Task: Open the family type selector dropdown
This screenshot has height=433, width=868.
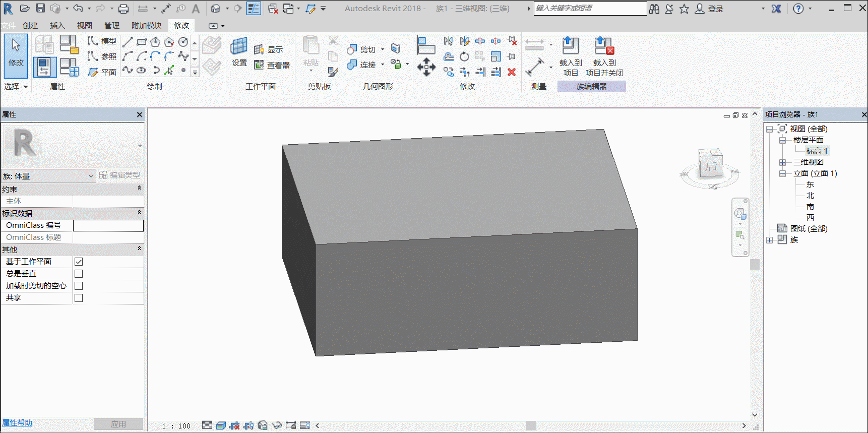Action: (x=48, y=176)
